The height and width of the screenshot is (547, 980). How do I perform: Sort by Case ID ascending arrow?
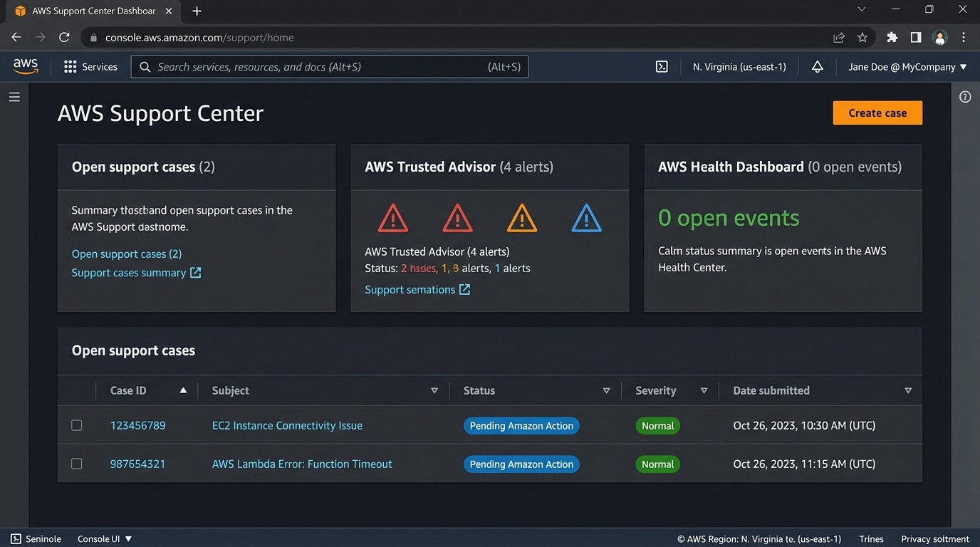click(183, 390)
